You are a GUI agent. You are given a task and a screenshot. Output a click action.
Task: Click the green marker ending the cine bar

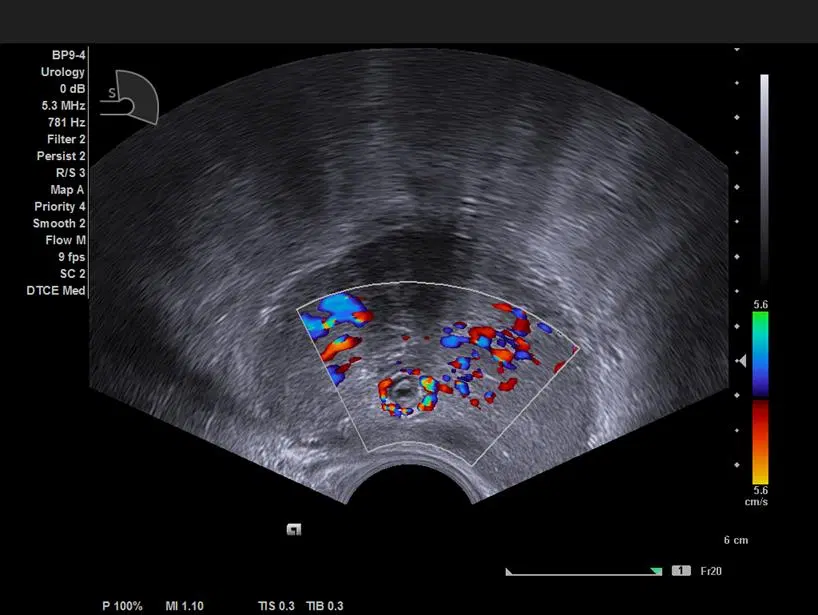click(655, 571)
